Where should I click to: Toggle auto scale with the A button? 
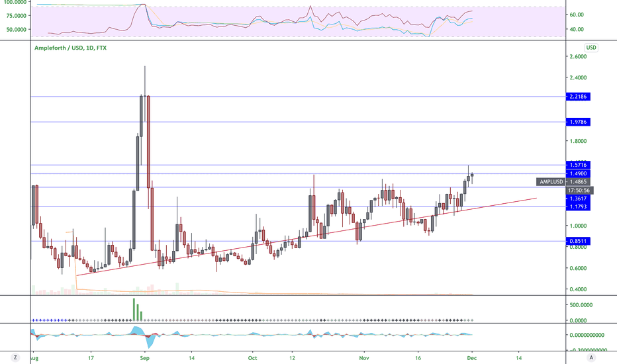(x=591, y=357)
